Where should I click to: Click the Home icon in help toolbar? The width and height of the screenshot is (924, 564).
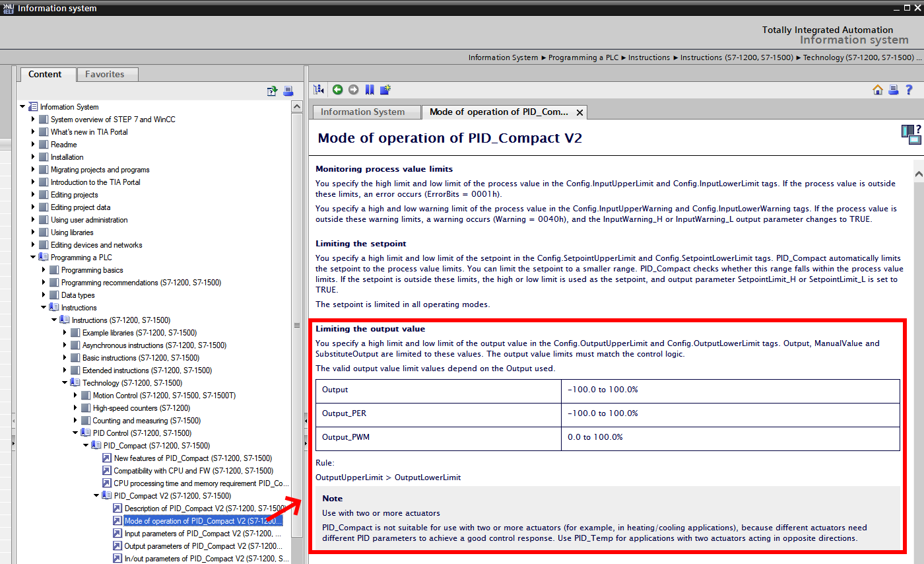(x=878, y=90)
